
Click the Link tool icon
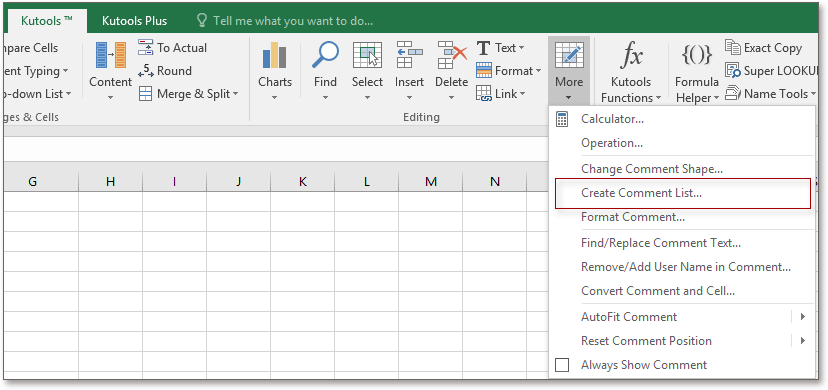(484, 93)
